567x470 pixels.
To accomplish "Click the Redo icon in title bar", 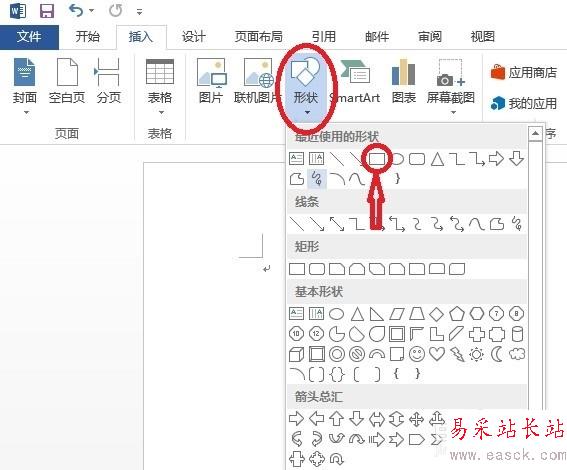I will click(115, 10).
